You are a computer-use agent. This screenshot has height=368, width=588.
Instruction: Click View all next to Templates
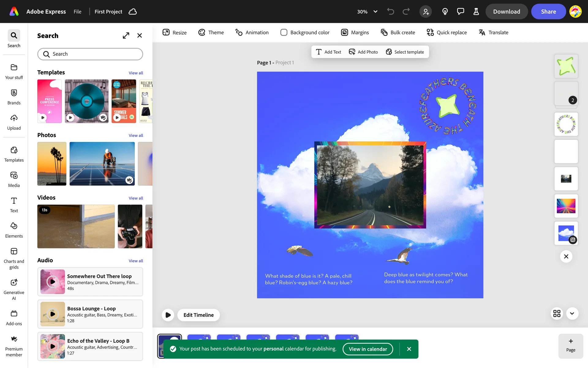point(136,73)
